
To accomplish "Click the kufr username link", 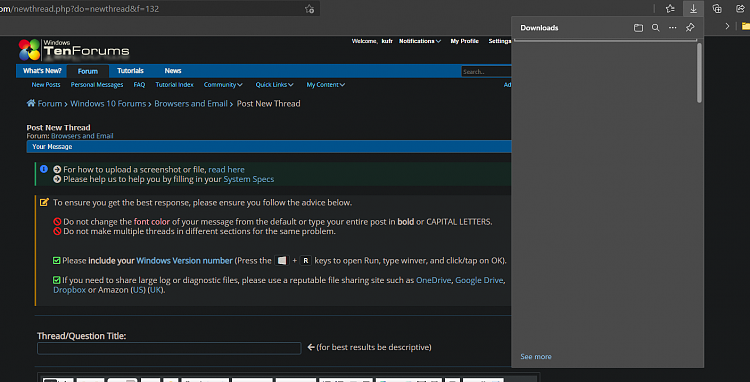I will click(387, 41).
